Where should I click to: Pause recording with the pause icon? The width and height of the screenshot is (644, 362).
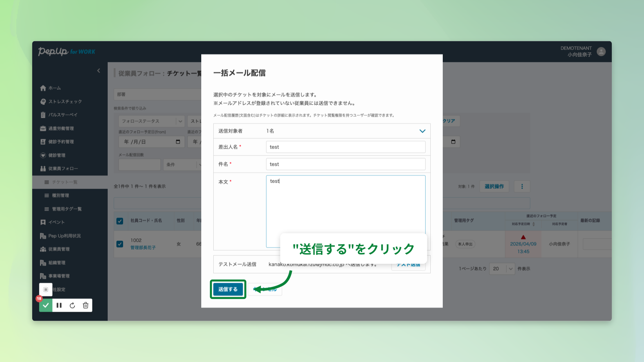[59, 305]
